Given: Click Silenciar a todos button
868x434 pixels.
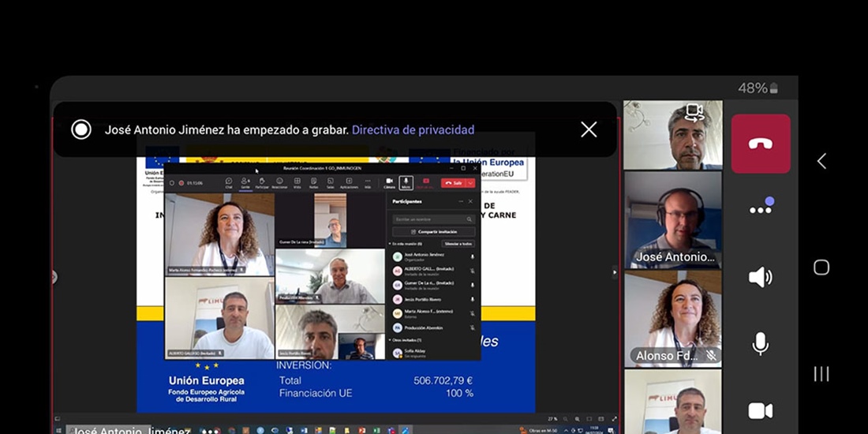Looking at the screenshot, I should point(458,244).
